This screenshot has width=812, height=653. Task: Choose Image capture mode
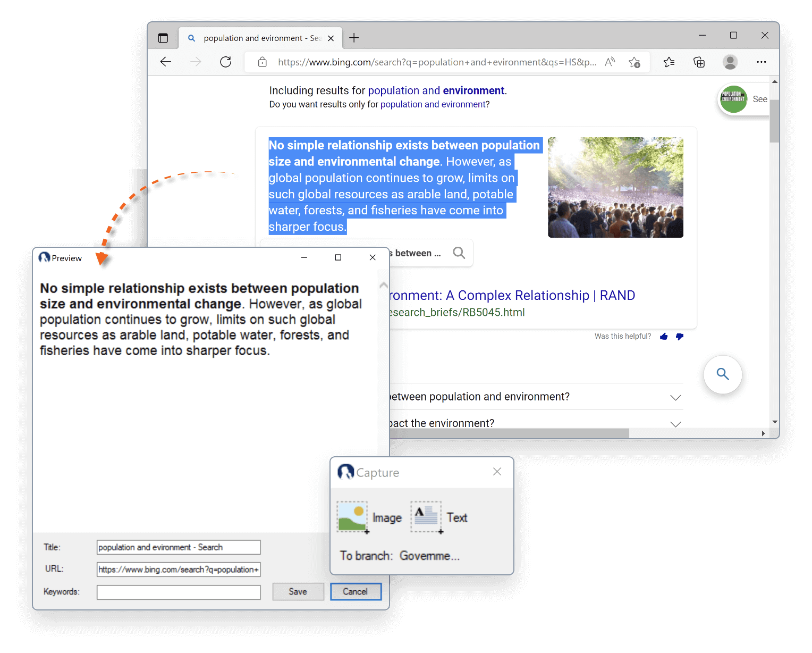coord(370,517)
